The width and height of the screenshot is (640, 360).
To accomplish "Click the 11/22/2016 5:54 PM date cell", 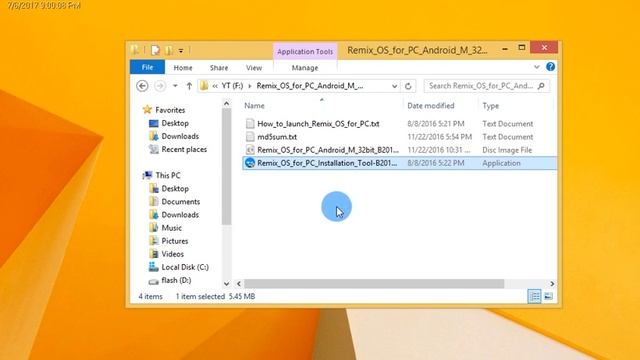I will point(440,137).
